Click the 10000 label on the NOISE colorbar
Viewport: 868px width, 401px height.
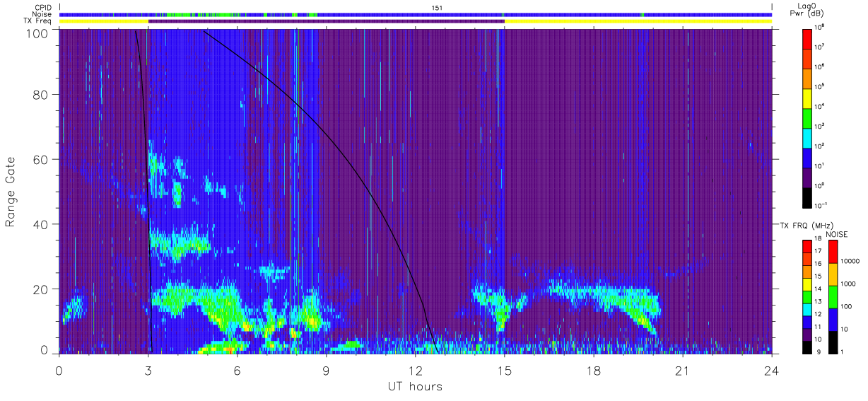pos(851,261)
